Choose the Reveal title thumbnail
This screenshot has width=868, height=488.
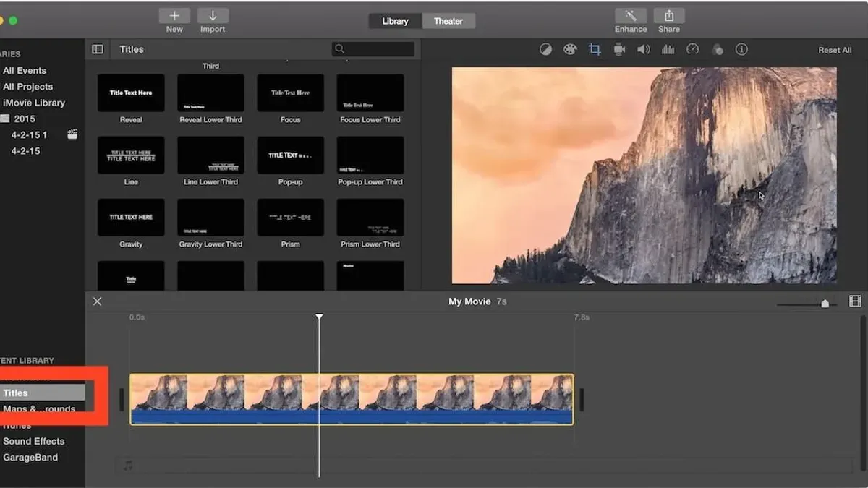[131, 93]
